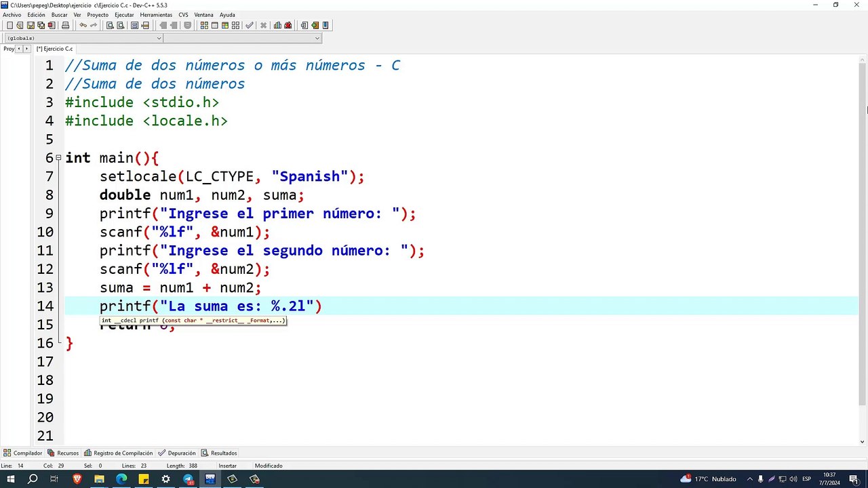This screenshot has height=488, width=868.
Task: Select the Ejercicio C.c editor tab
Action: [54, 49]
